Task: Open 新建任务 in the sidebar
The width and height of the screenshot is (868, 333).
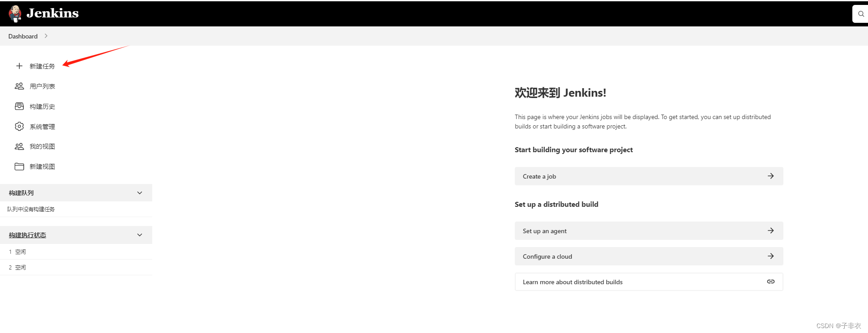Action: [42, 66]
